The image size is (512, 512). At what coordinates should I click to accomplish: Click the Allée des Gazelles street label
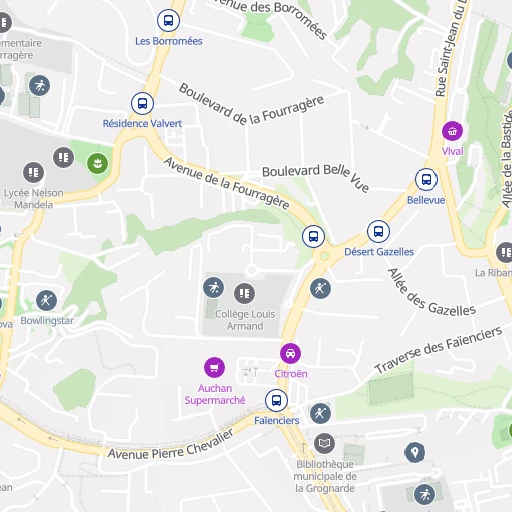(x=431, y=293)
